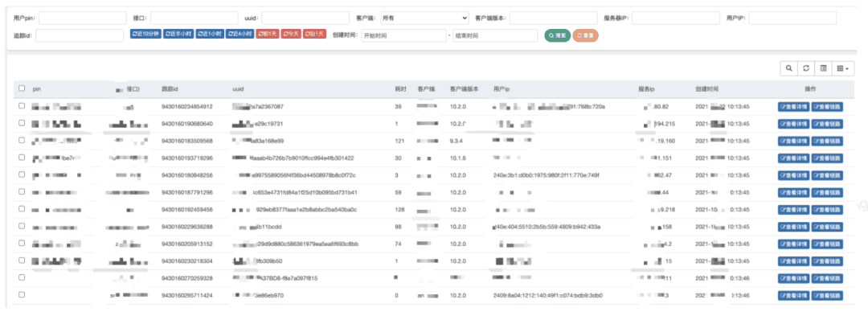Check the row with trace id 9430160295711424
Viewport: 868px width, 316px height.
pyautogui.click(x=22, y=294)
